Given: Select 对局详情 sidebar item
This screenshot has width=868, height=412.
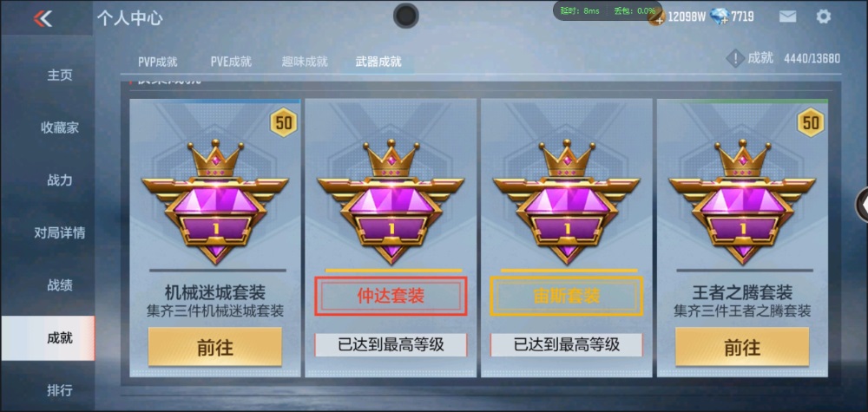Looking at the screenshot, I should tap(60, 232).
